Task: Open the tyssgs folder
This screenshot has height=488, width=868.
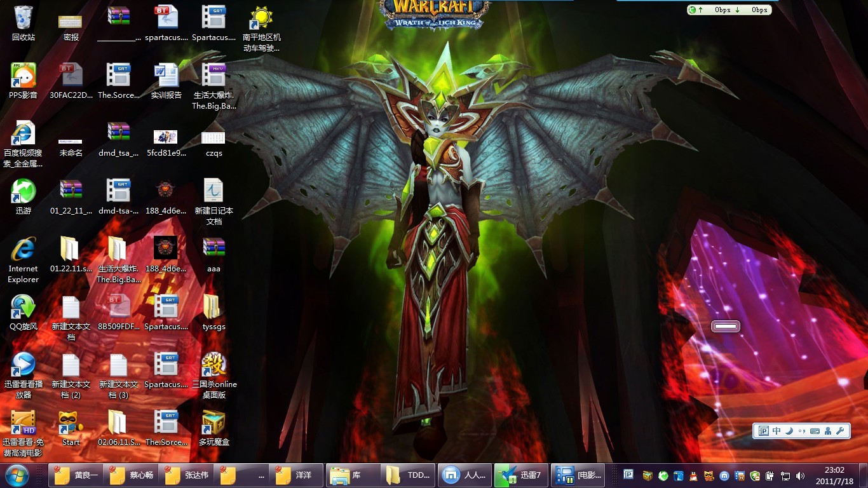Action: click(x=214, y=313)
